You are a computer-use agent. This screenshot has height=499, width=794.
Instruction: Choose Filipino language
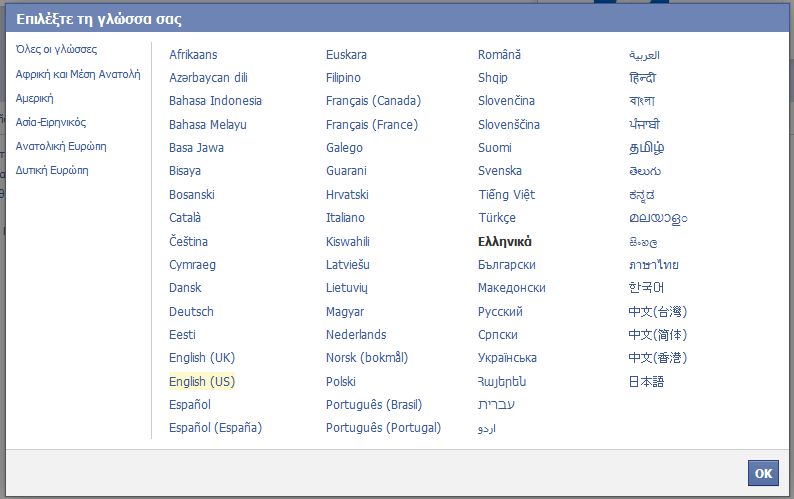click(343, 78)
